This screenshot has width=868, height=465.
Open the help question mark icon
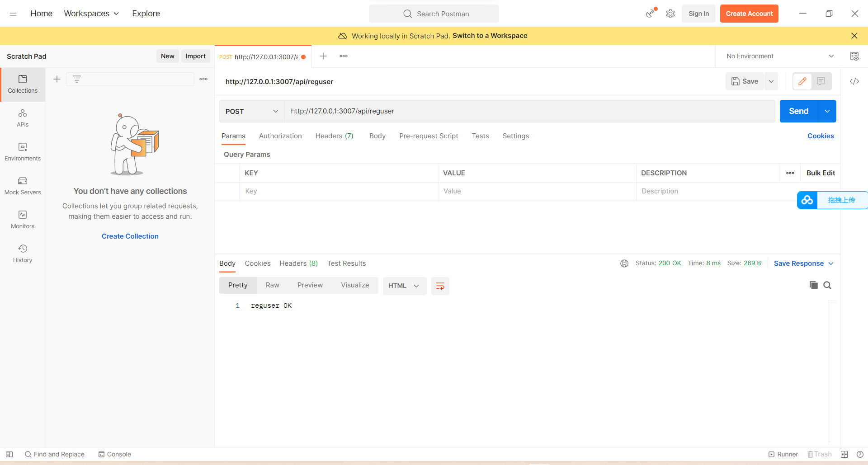coord(860,454)
